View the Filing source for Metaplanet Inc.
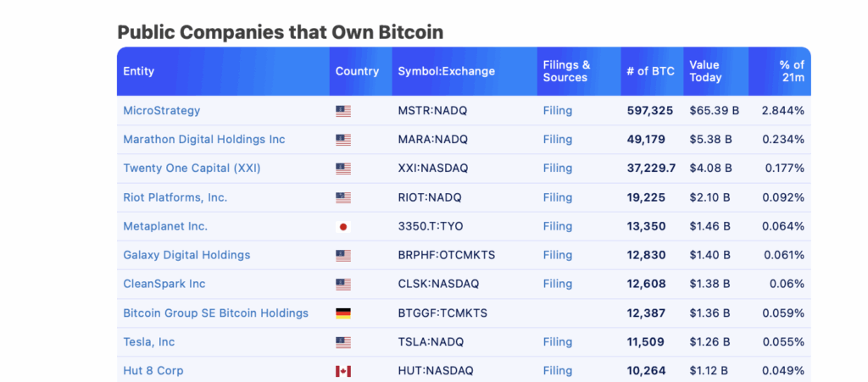The width and height of the screenshot is (868, 382). coord(558,226)
